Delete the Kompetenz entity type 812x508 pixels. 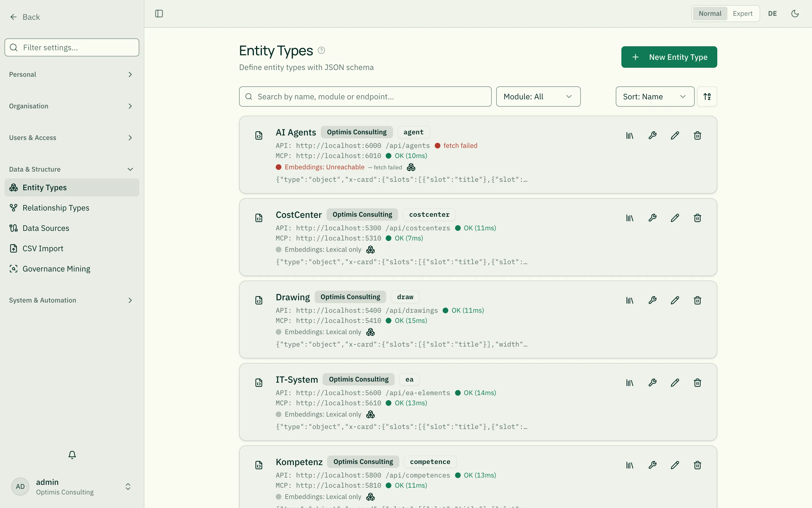coord(697,465)
